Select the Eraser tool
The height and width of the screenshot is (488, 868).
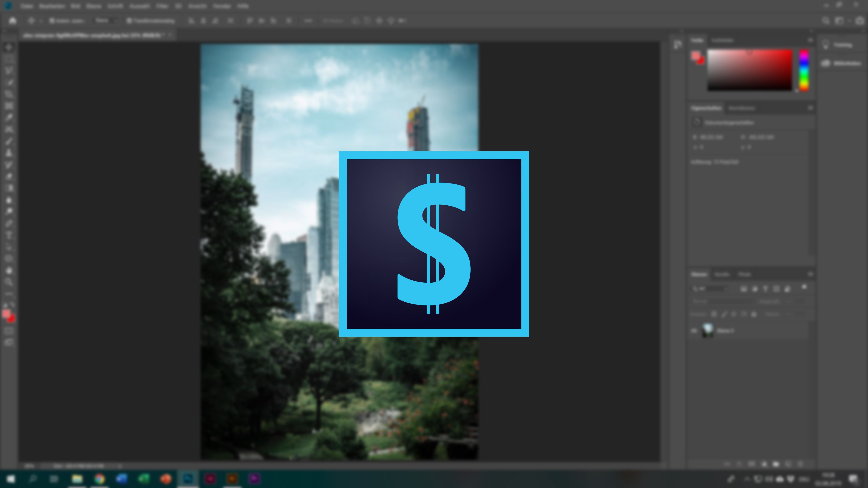[x=9, y=176]
